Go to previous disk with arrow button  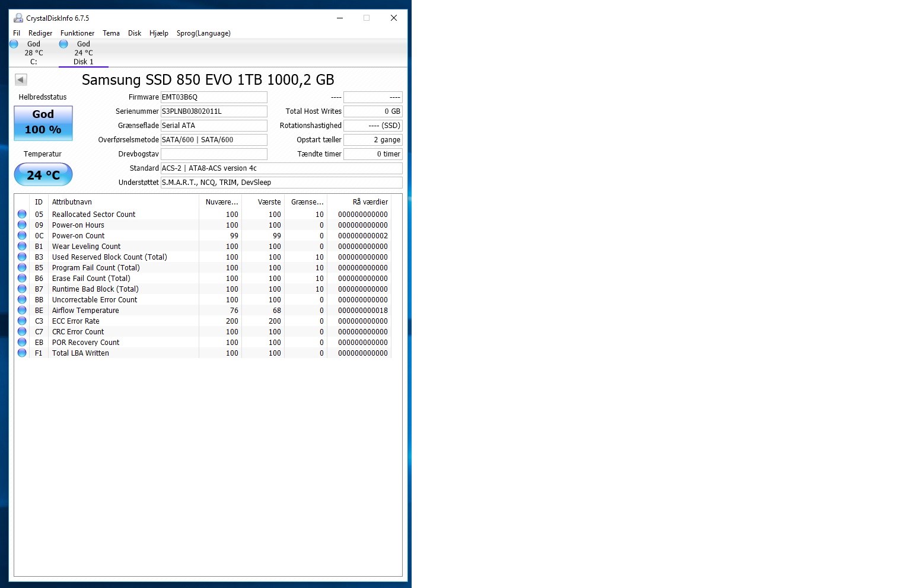(x=21, y=79)
